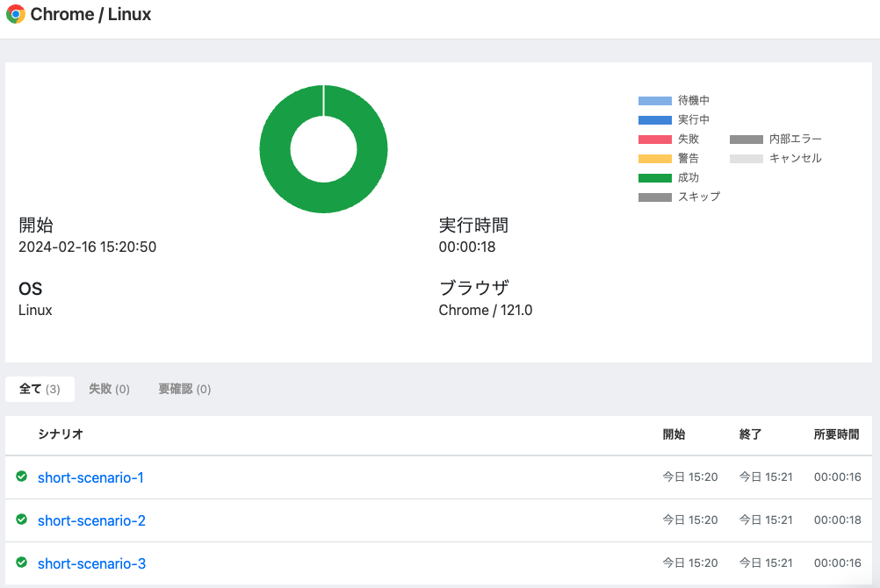Image resolution: width=880 pixels, height=588 pixels.
Task: Open the short-scenario-2 results link
Action: coord(91,520)
